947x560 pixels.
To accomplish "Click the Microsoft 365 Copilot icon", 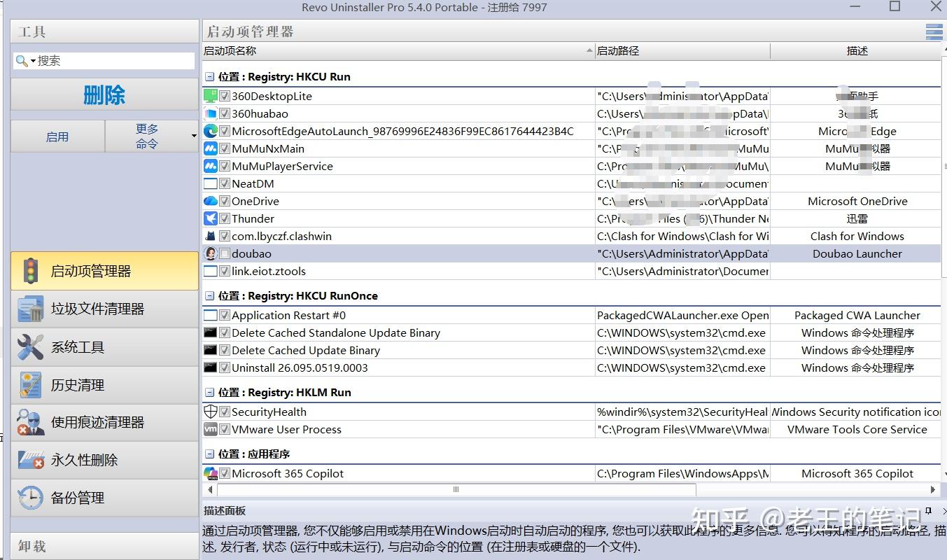I will click(210, 473).
